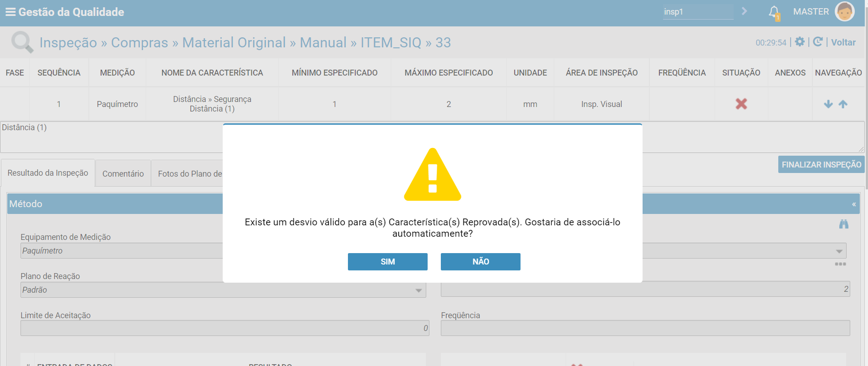Click the ITEM_SIQ breadcrumb
Screen dimensions: 868x366
391,42
